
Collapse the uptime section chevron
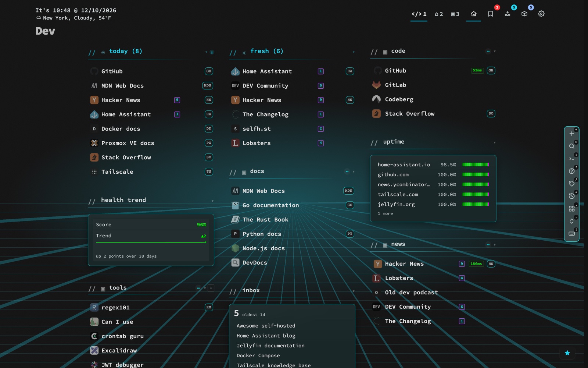pos(495,143)
